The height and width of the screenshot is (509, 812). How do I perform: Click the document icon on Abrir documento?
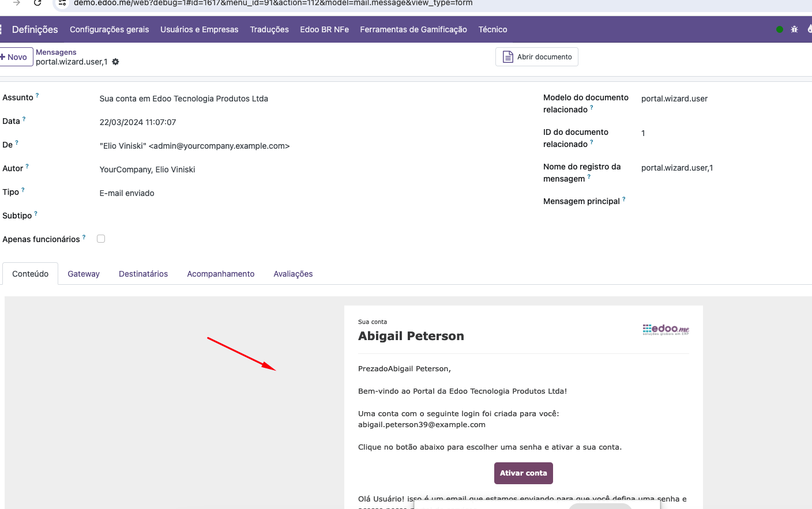point(508,57)
